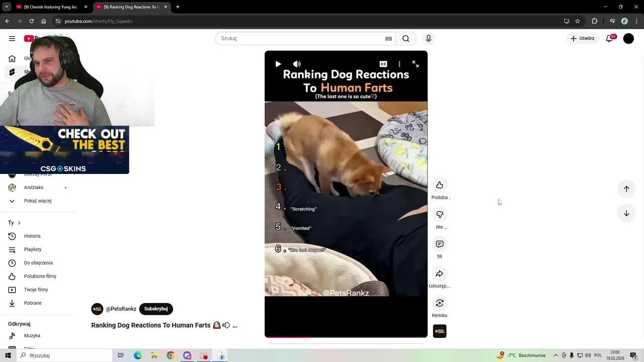Open the weather widget showing -7°C

point(521,355)
